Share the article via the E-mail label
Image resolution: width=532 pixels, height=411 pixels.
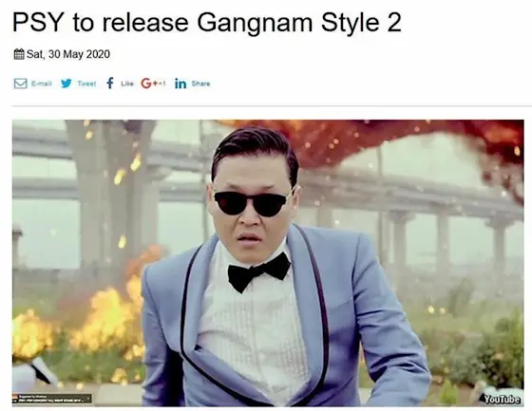point(42,84)
